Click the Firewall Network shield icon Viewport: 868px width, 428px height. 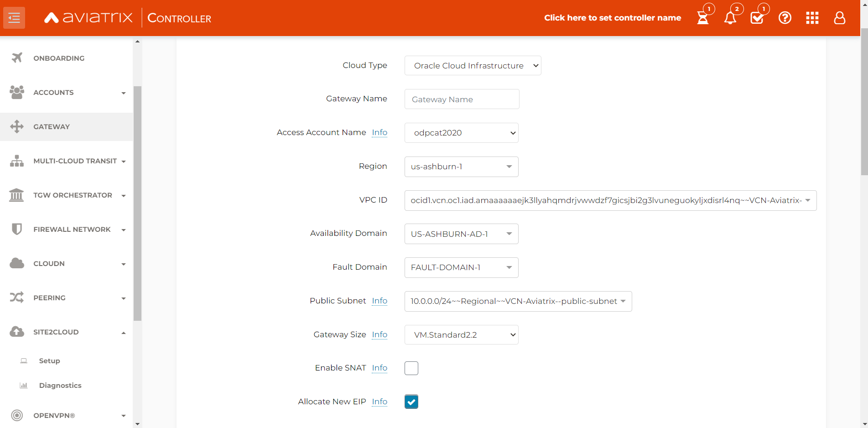(x=17, y=229)
